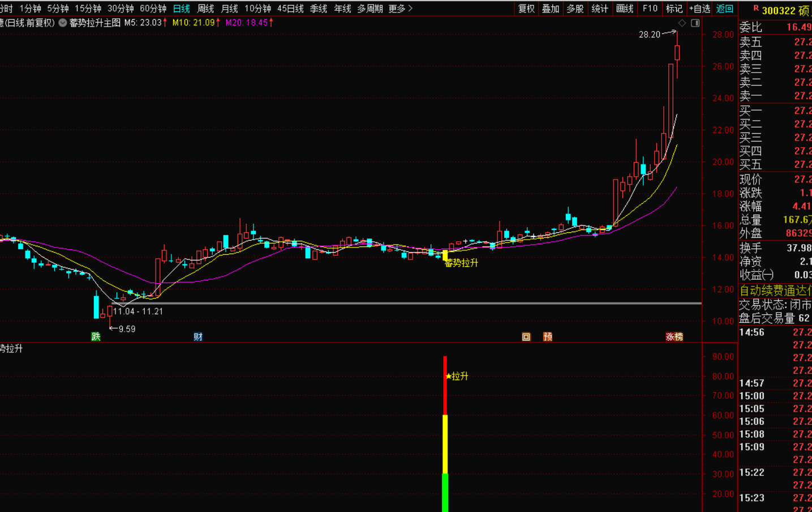Click the R margin indicator icon
Screen dimensions: 812x512
pos(755,8)
